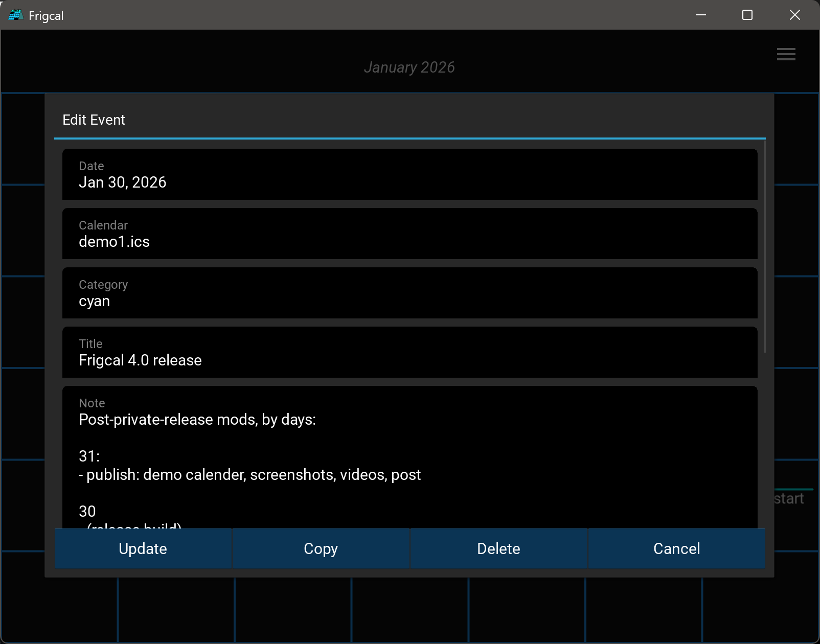Click the January 2026 month header
This screenshot has height=644, width=820.
tap(409, 67)
